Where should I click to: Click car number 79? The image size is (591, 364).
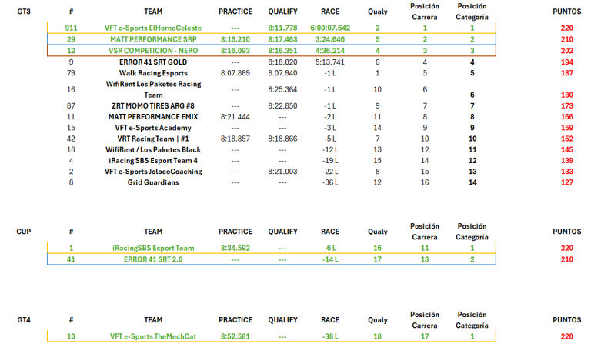click(71, 73)
